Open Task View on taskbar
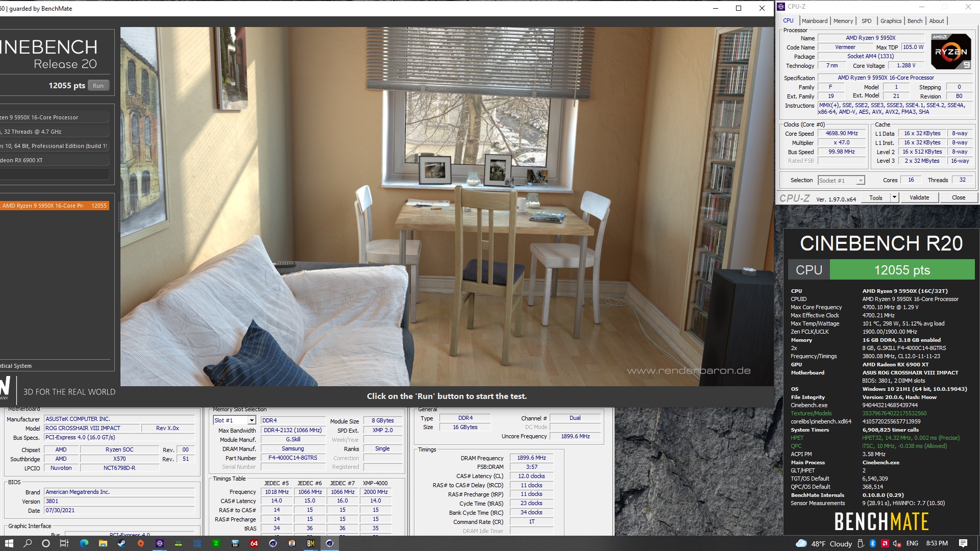 [x=64, y=543]
